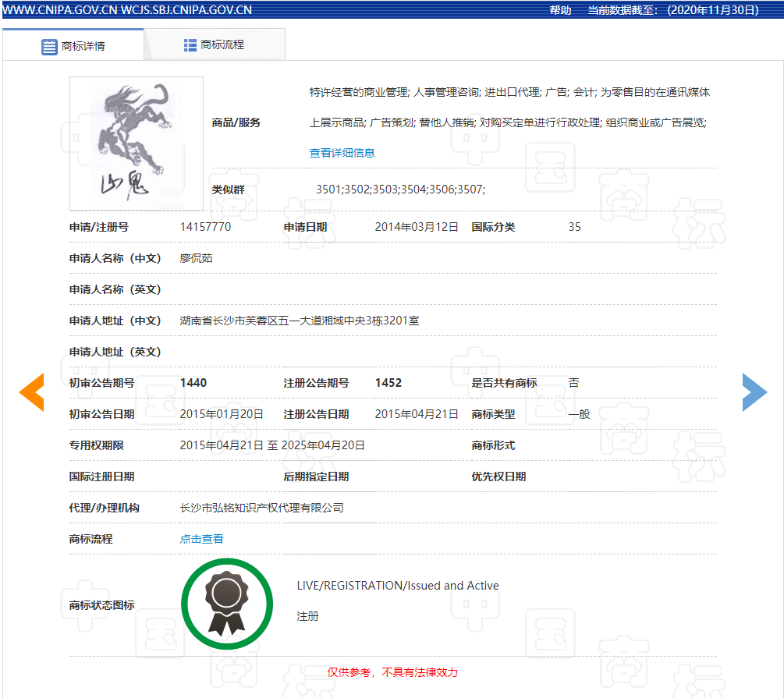Open the 帮助 help link
The width and height of the screenshot is (784, 698).
[560, 10]
